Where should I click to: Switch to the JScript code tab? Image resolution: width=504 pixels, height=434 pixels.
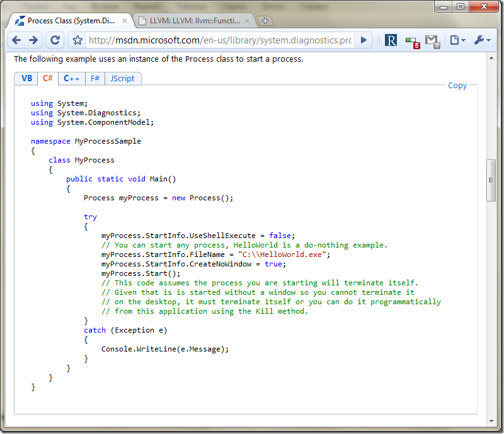coord(122,79)
